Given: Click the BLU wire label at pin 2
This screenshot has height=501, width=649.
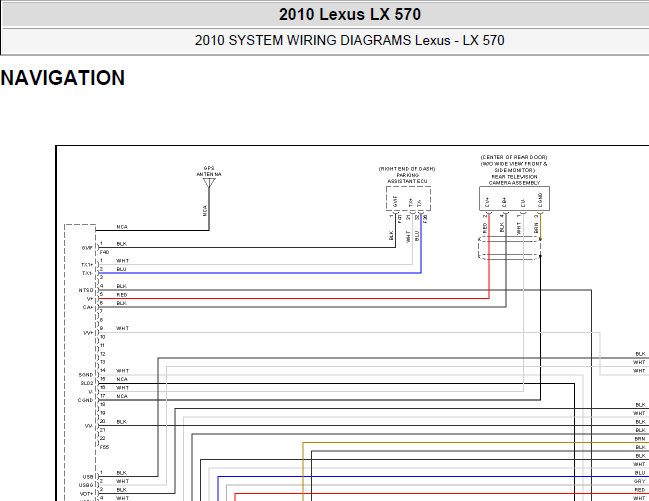Looking at the screenshot, I should click(121, 269).
